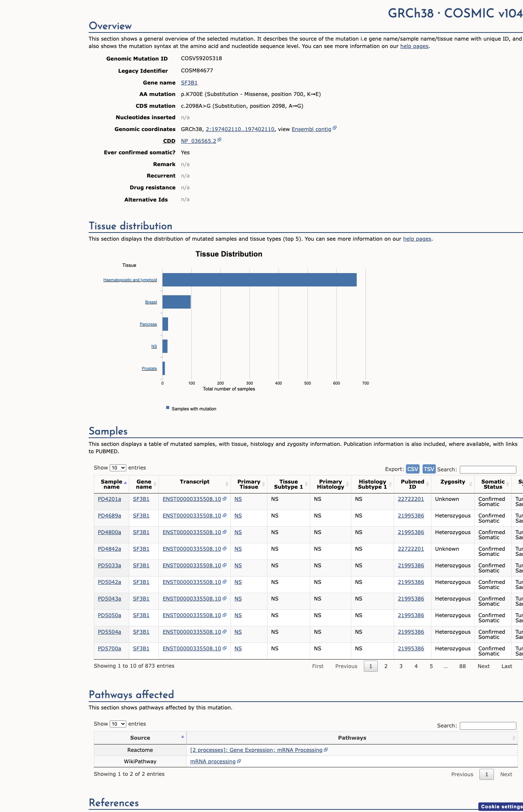Open the SF3B1 gene name link in Overview
Screen dimensions: 523x812
click(189, 83)
